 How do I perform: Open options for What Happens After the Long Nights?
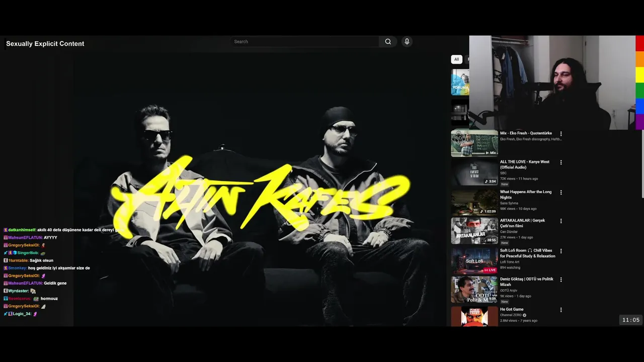(x=561, y=193)
